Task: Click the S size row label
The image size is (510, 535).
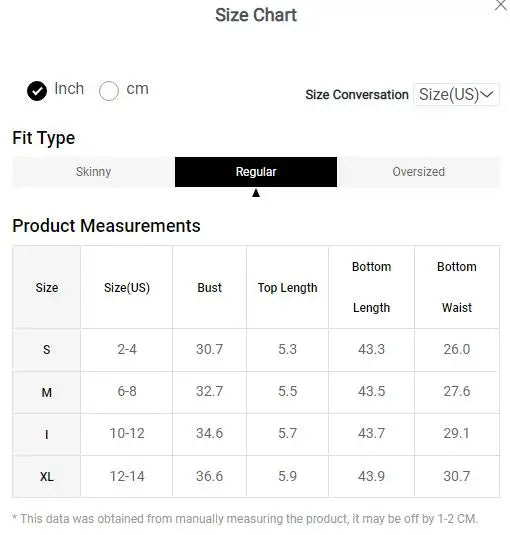Action: point(47,350)
